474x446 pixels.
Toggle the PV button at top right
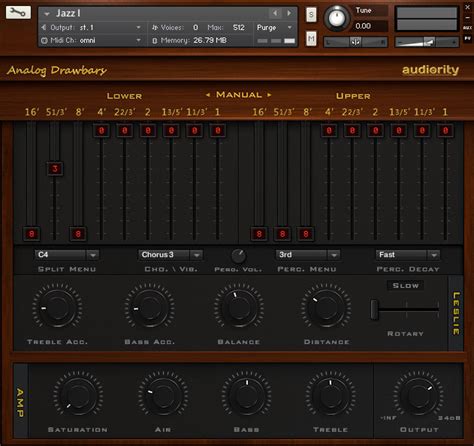click(467, 38)
